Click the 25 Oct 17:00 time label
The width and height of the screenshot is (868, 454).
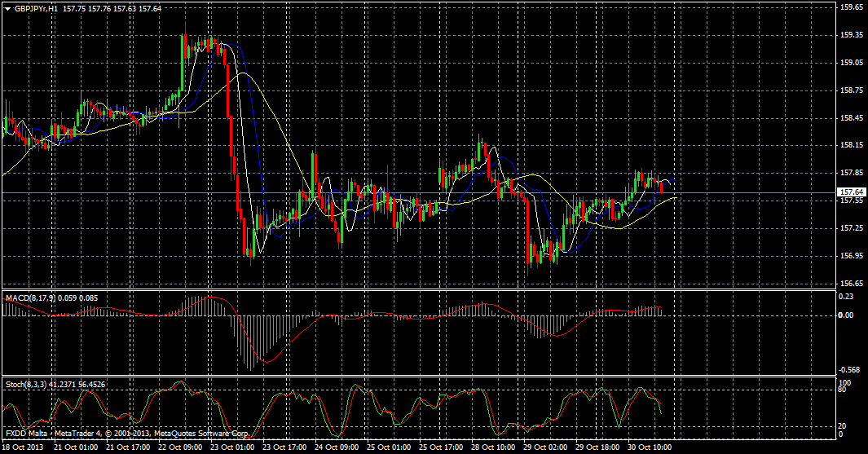[x=441, y=447]
